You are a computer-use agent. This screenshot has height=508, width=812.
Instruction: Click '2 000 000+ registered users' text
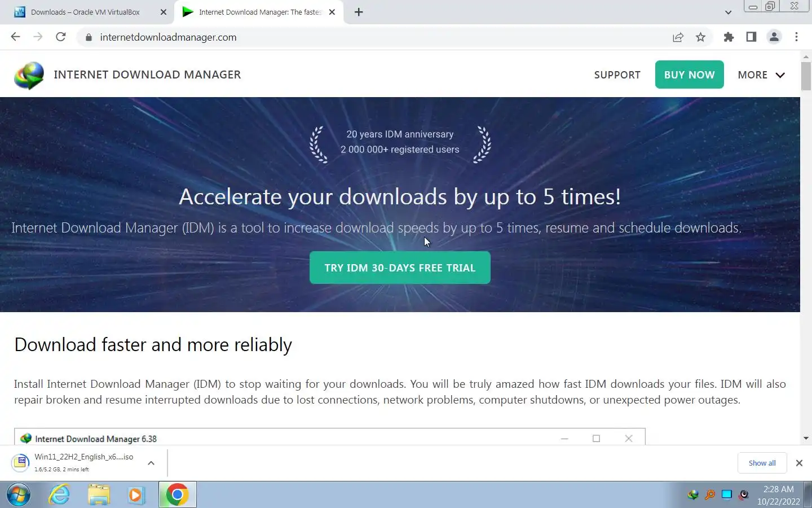coord(400,150)
